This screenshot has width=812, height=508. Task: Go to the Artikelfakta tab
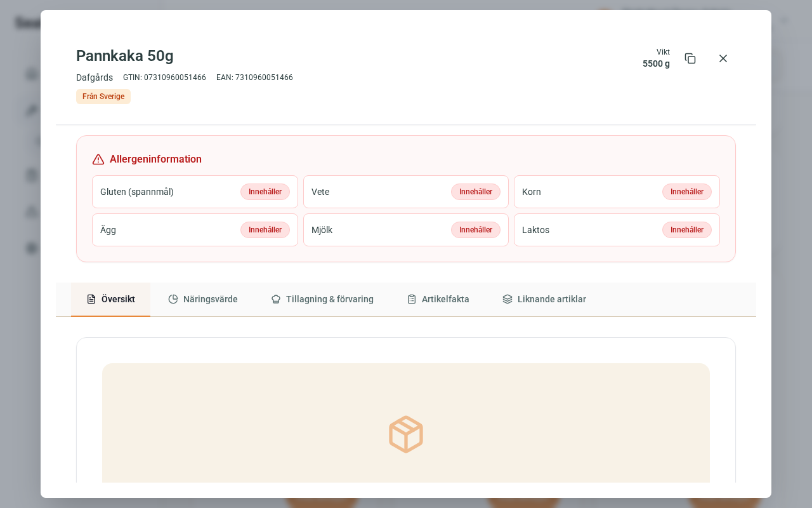pyautogui.click(x=438, y=299)
